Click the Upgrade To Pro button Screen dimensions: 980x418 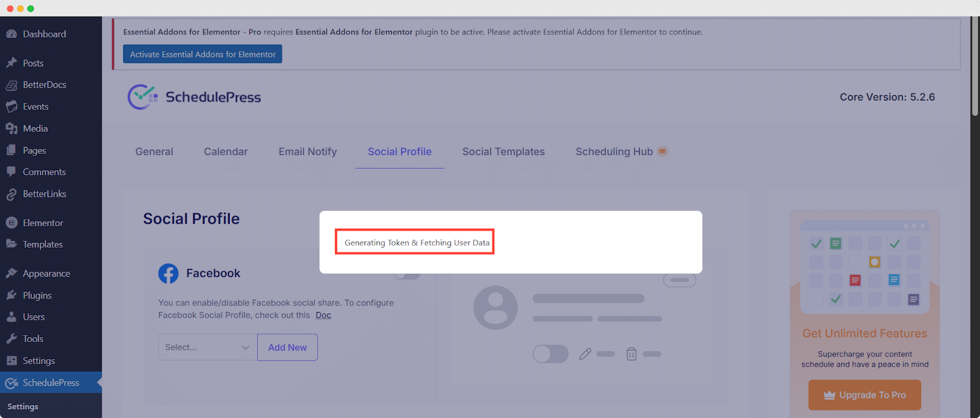[865, 395]
